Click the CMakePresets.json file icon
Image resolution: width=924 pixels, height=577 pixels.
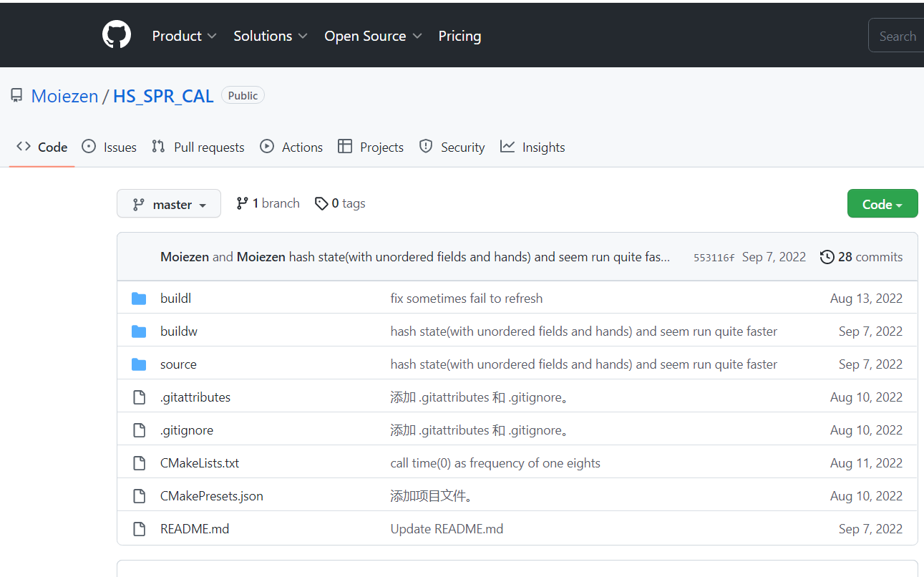click(x=140, y=496)
